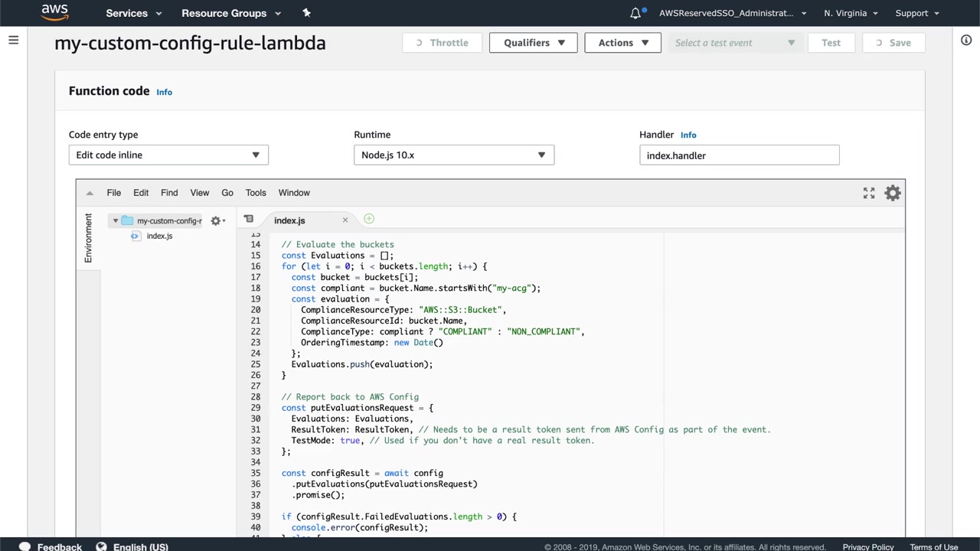
Task: Open the Edit menu in editor
Action: pos(141,193)
